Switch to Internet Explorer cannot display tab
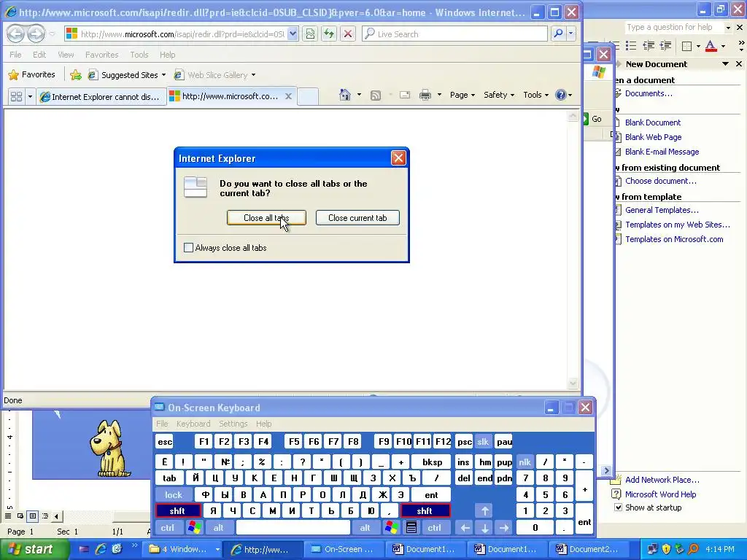The width and height of the screenshot is (747, 560). [x=101, y=97]
